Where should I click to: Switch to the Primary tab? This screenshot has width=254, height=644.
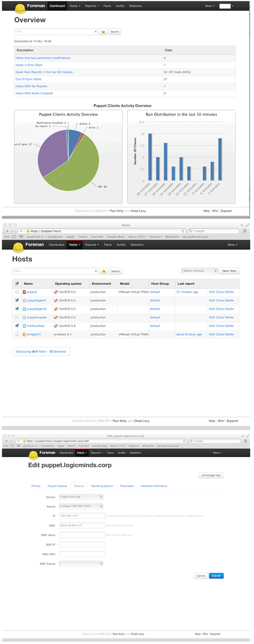tap(36, 486)
